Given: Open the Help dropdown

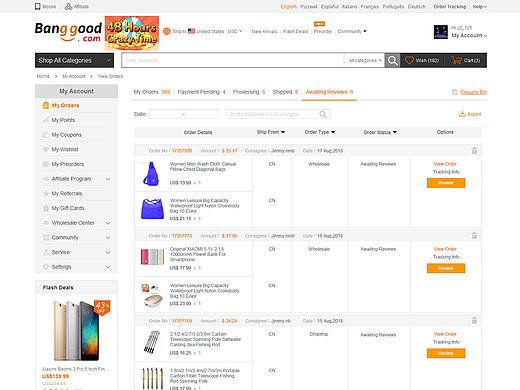Looking at the screenshot, I should coord(479,6).
